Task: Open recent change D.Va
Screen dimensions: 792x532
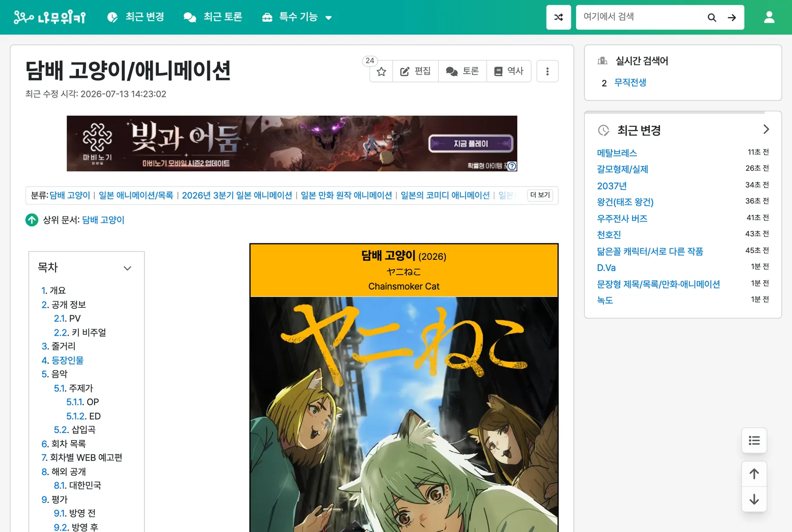Action: coord(606,268)
